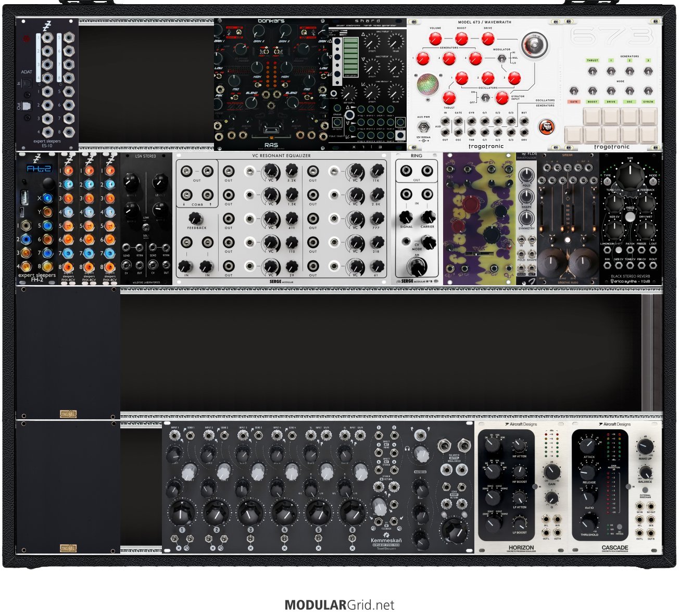Screen dimensions: 680x616
Task: Select the purple and yellow module
Action: click(x=480, y=219)
